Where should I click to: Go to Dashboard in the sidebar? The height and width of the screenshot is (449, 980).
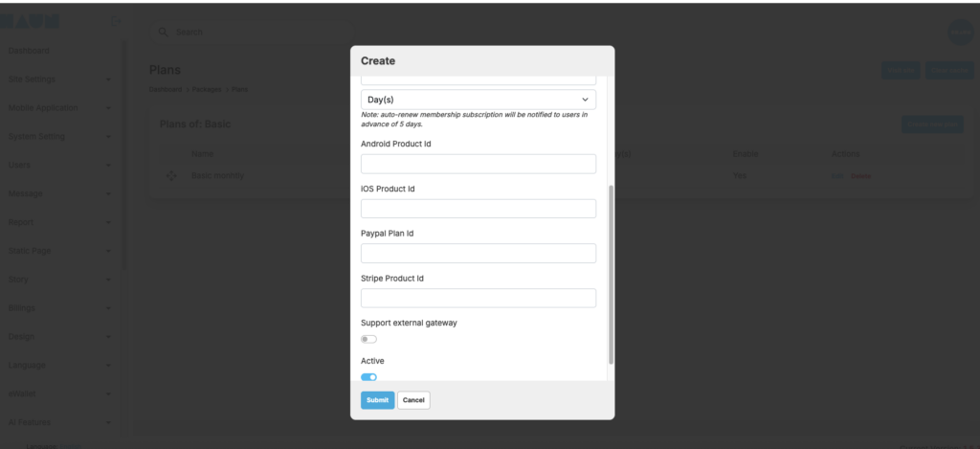[x=29, y=50]
